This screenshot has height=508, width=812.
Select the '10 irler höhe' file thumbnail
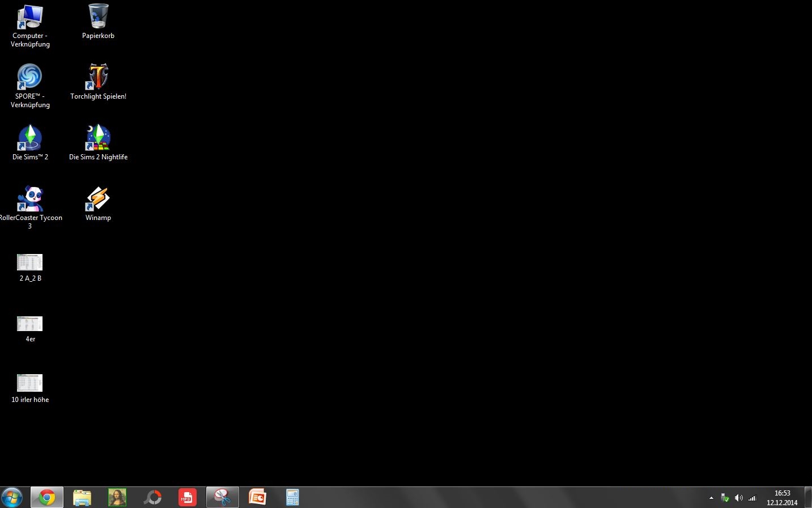click(30, 383)
